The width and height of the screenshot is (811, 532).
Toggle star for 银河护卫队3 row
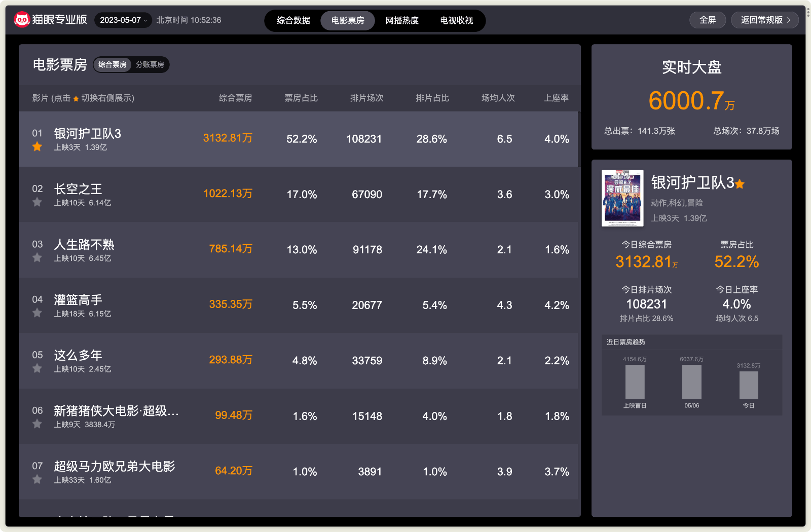point(37,147)
